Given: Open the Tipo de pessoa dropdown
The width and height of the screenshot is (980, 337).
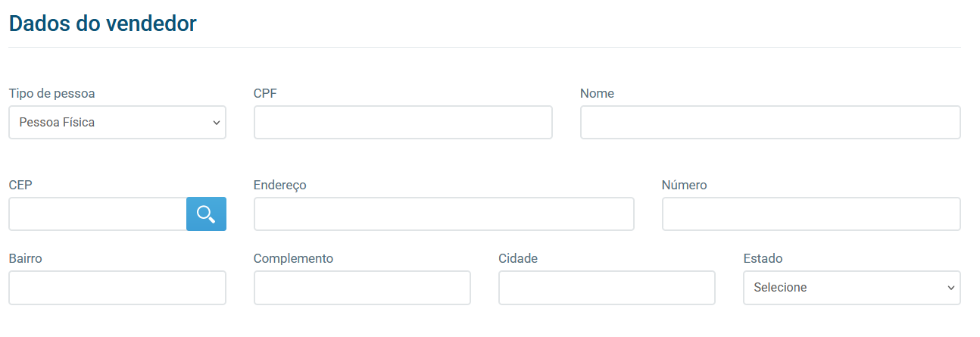Looking at the screenshot, I should pos(117,122).
